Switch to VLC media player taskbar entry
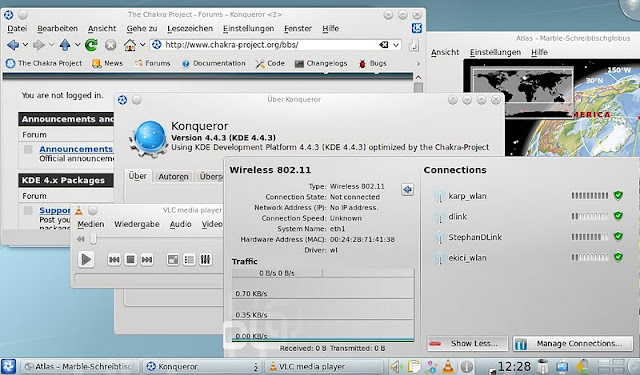The height and width of the screenshot is (375, 640). click(x=324, y=367)
